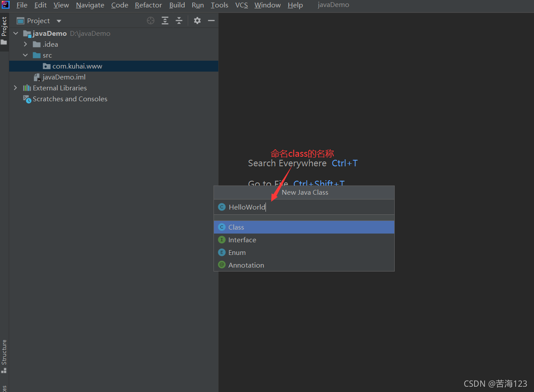
Task: Hide the Project panel with minus icon
Action: pyautogui.click(x=211, y=21)
